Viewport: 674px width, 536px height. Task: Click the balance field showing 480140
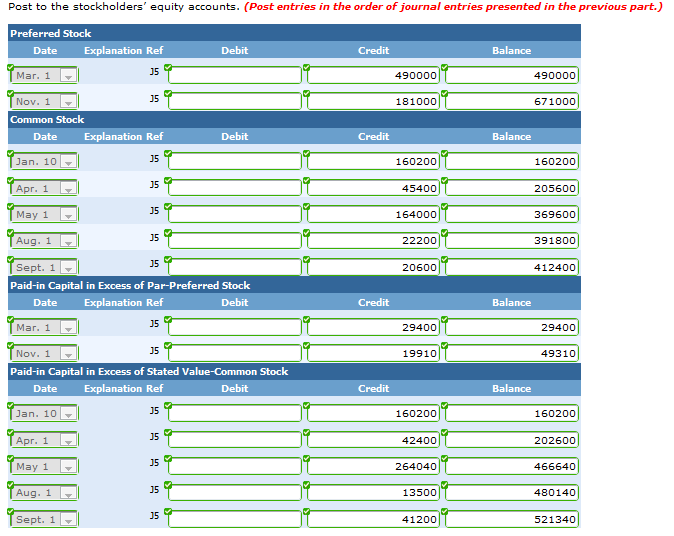512,493
